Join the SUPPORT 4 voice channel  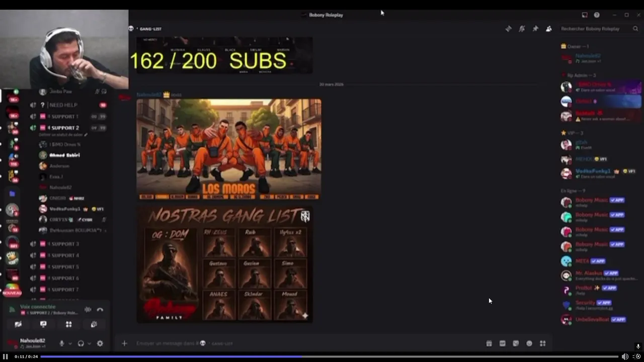[x=65, y=255]
